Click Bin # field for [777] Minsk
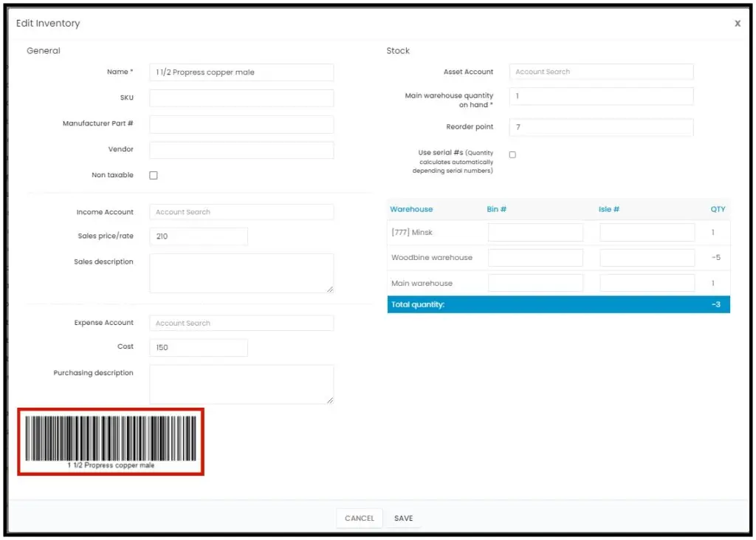 [535, 232]
